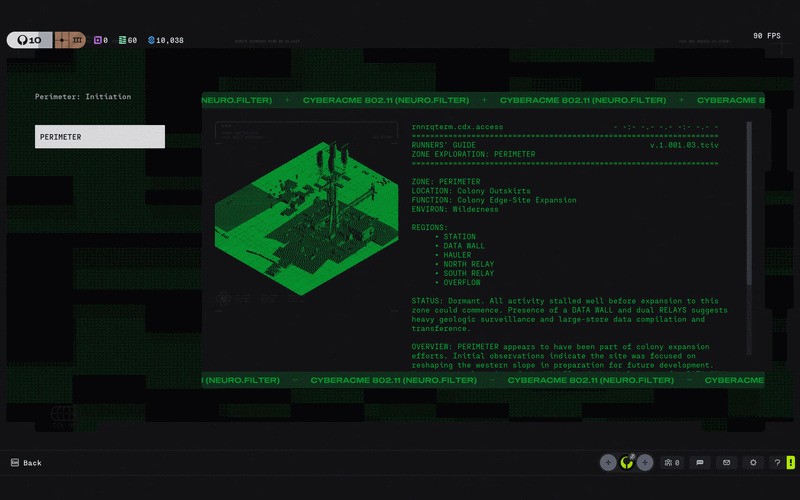This screenshot has width=800, height=500.
Task: Click the blue credits icon showing 10,038
Action: (x=151, y=40)
